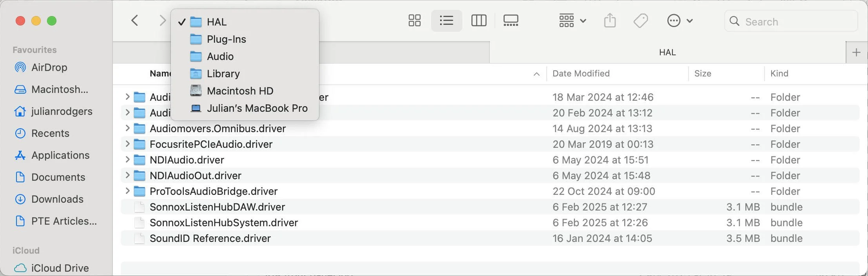
Task: Add a new tab with plus button
Action: (x=857, y=52)
